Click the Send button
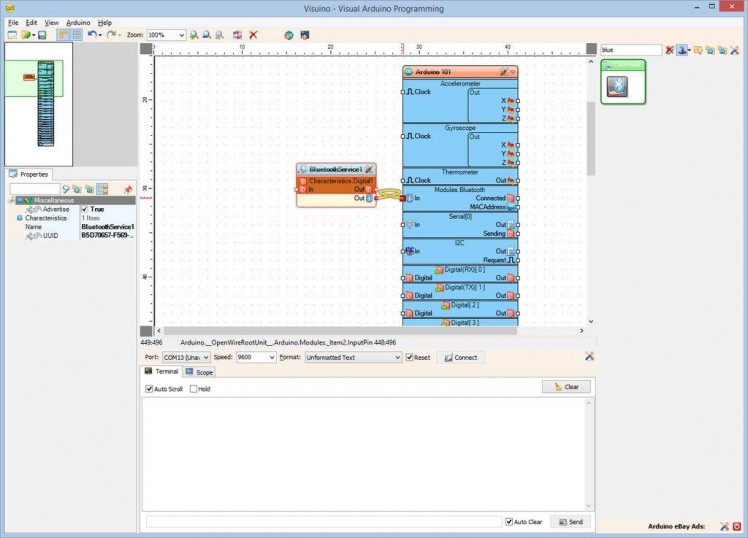The image size is (748, 538). [570, 522]
